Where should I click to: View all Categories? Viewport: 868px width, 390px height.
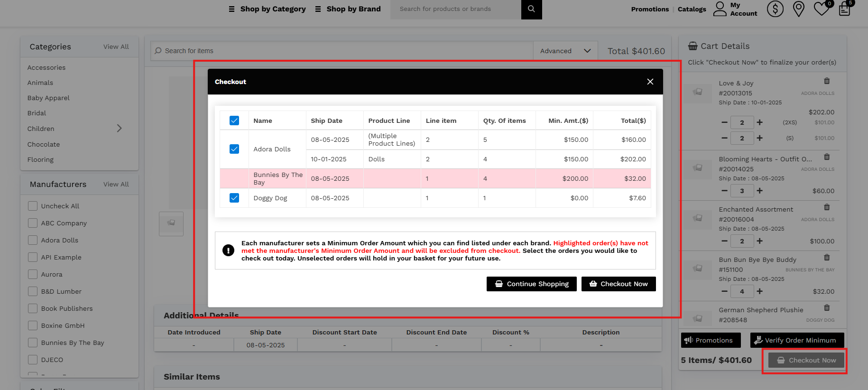[x=116, y=46]
